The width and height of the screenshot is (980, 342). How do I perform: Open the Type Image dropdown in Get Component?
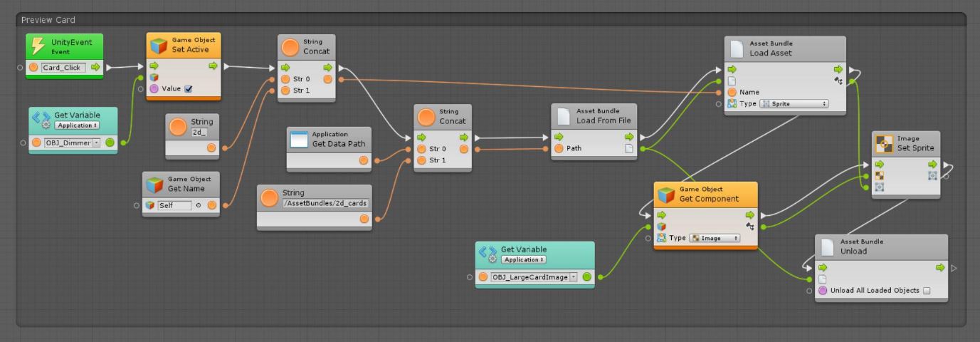tap(714, 238)
